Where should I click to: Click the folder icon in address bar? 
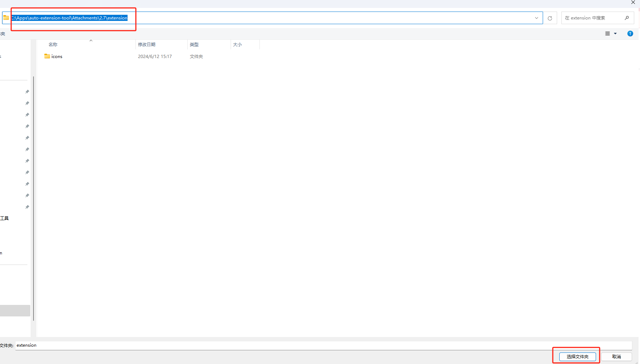[6, 18]
